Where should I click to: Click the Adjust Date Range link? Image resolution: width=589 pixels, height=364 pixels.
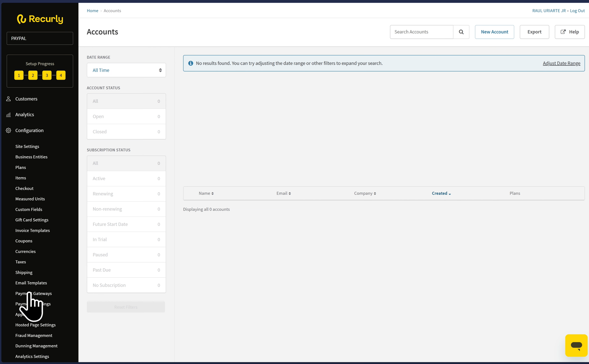561,63
